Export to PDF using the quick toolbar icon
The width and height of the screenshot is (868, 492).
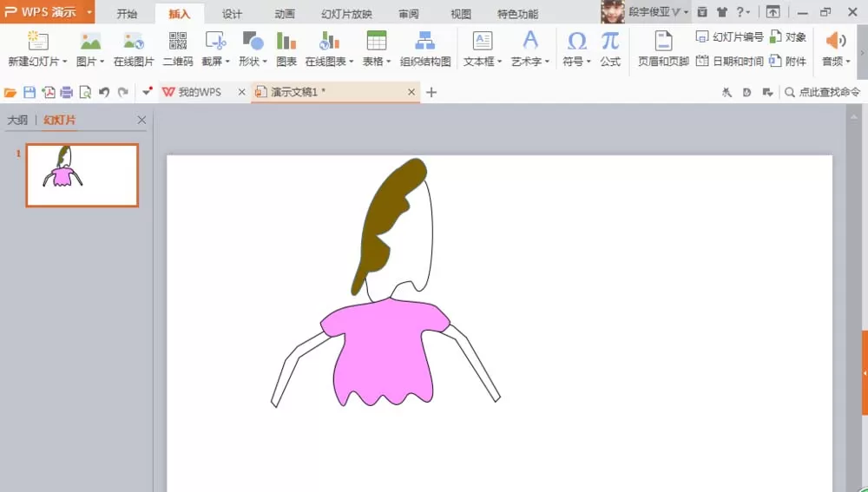pyautogui.click(x=48, y=93)
